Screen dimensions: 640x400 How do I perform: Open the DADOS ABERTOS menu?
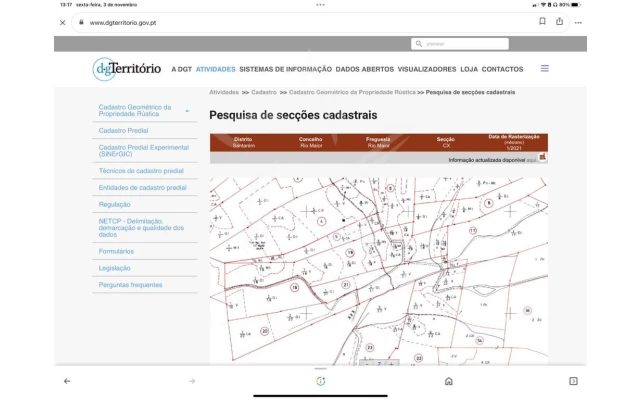365,70
